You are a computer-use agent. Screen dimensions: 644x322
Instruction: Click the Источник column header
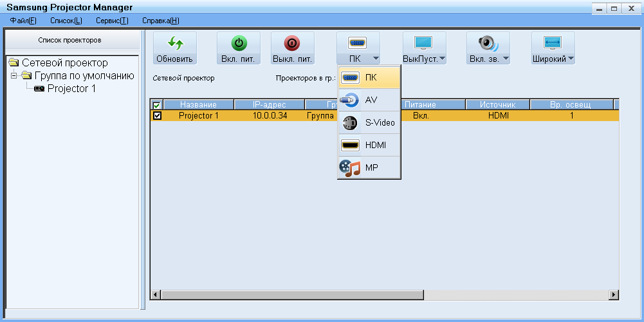click(498, 105)
